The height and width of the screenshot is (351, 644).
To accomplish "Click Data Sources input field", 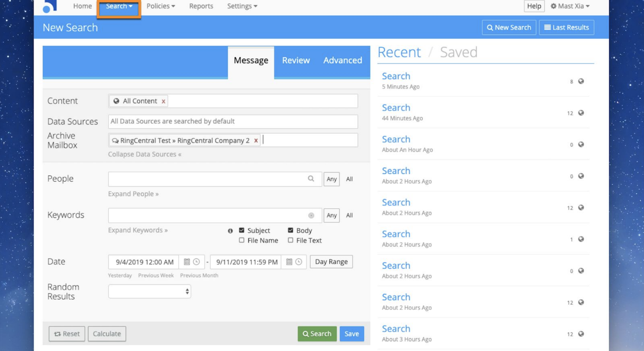I will point(233,121).
